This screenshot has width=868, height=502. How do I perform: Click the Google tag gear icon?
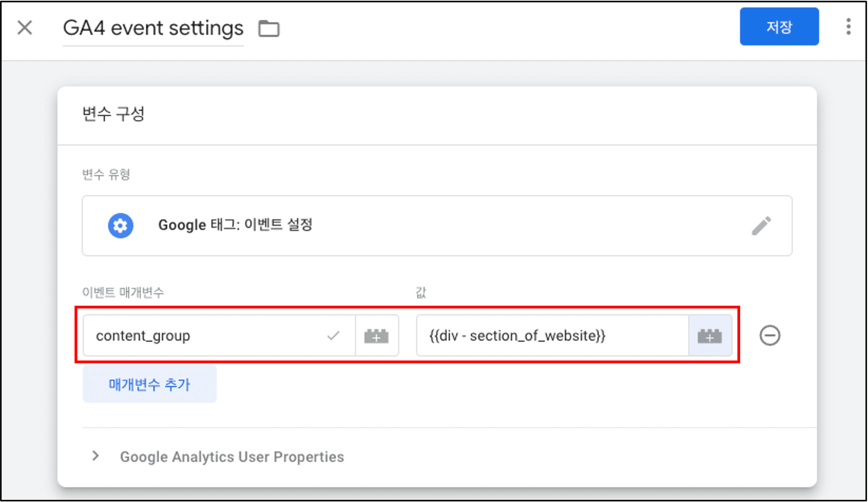coord(120,226)
